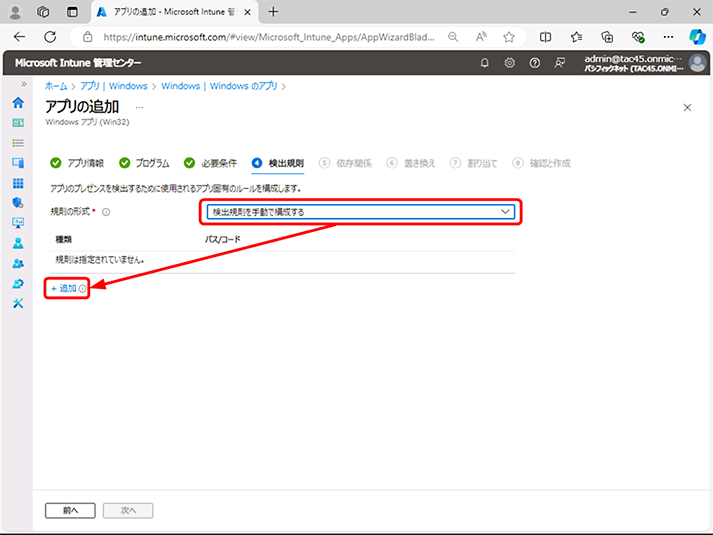The height and width of the screenshot is (535, 713).
Task: Open workspaces icon in title bar
Action: (43, 12)
